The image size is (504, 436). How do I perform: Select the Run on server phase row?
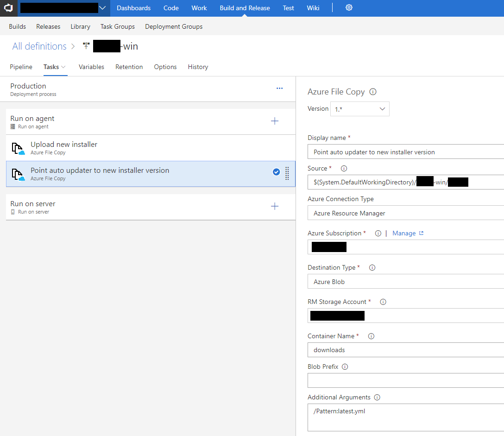click(151, 207)
